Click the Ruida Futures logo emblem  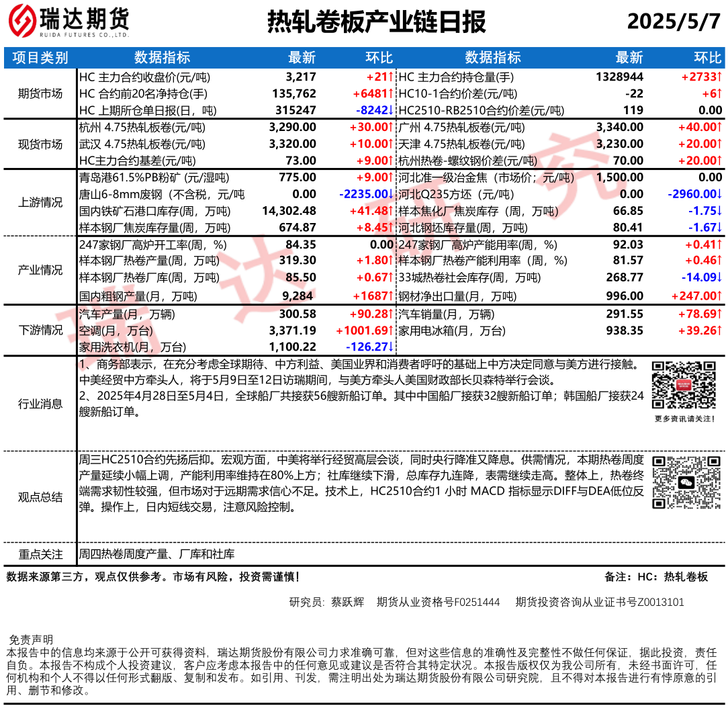pyautogui.click(x=21, y=22)
